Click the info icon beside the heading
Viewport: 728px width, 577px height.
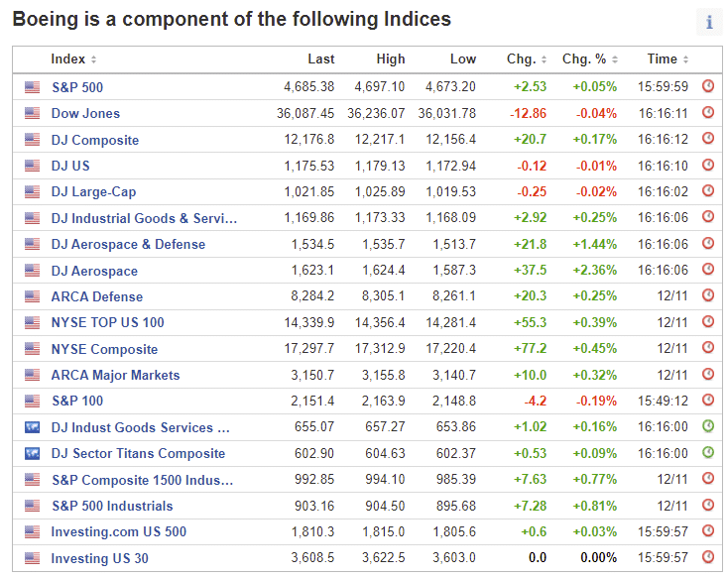point(709,22)
